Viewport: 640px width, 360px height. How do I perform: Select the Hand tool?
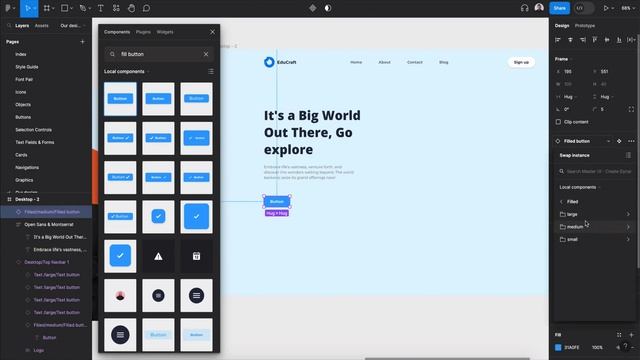[x=131, y=8]
